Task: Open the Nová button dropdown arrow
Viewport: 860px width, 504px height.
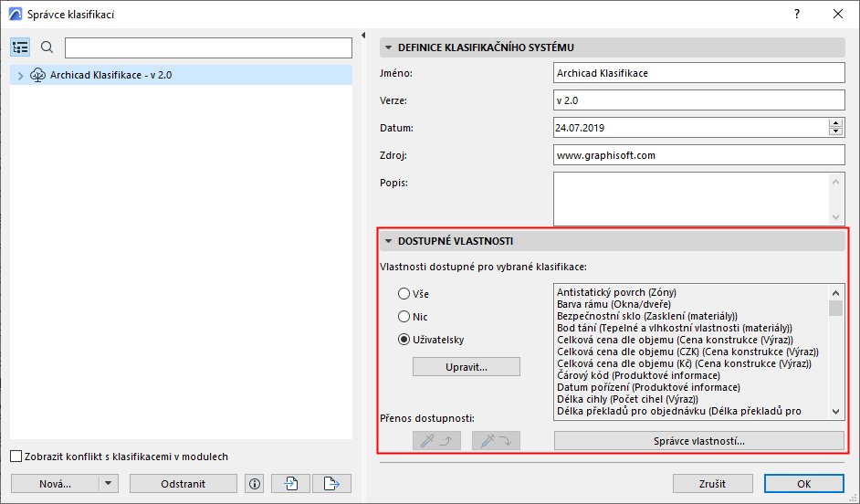Action: (108, 484)
